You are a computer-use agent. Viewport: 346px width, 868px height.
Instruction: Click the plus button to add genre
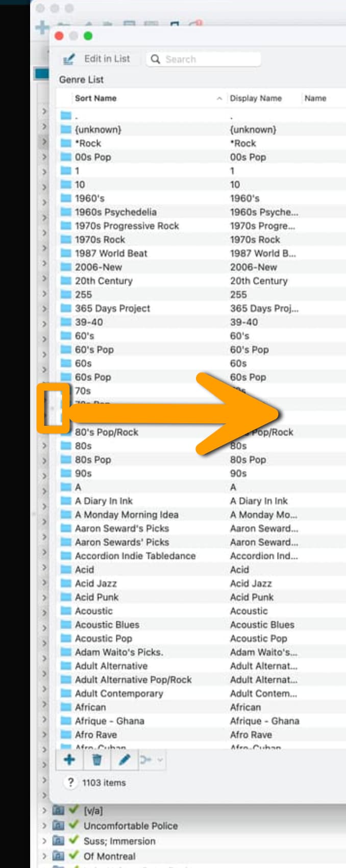[x=69, y=760]
